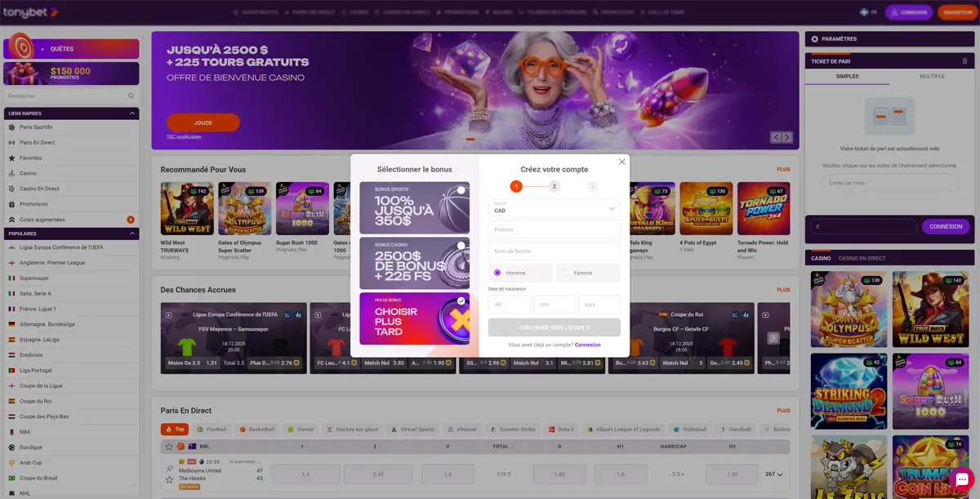Open the live chat bubble icon
980x499 pixels.
pos(961,480)
